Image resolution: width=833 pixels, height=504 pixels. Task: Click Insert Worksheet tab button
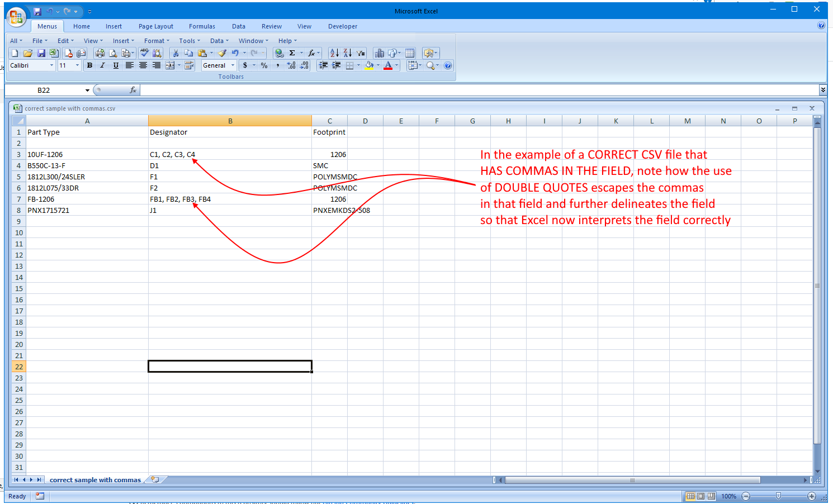(155, 480)
